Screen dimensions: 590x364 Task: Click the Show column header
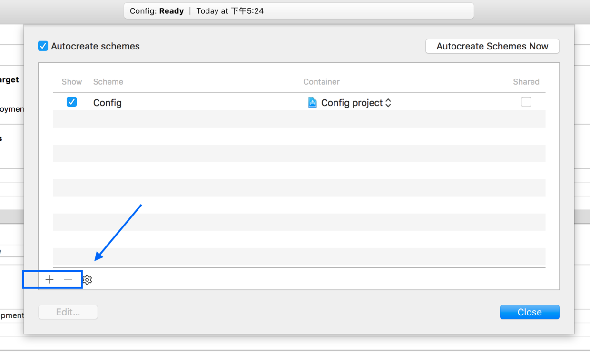(72, 82)
